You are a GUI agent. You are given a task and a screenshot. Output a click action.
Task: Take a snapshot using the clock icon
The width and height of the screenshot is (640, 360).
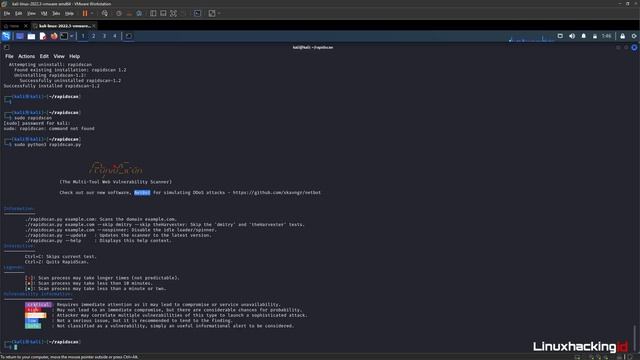point(119,13)
